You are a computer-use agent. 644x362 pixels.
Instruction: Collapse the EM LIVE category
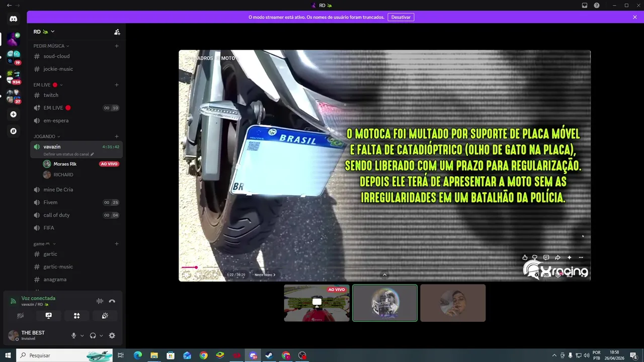click(48, 85)
